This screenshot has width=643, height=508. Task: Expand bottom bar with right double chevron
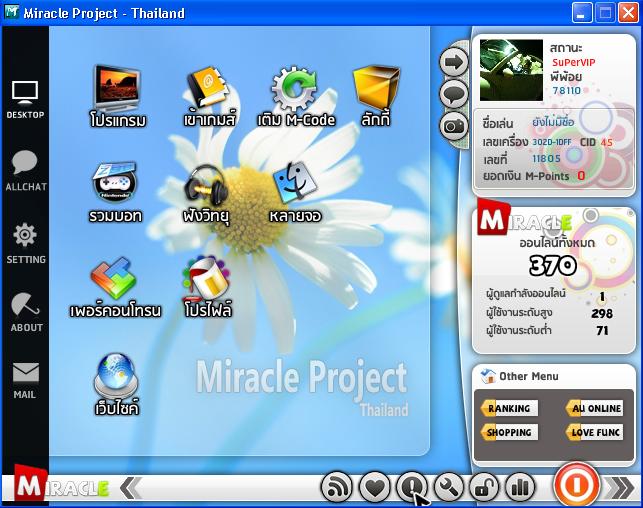(620, 488)
